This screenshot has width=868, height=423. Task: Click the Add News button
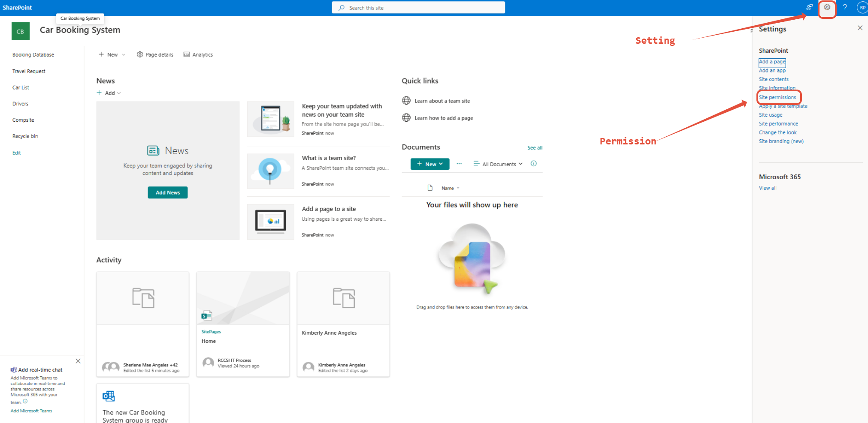pos(168,192)
